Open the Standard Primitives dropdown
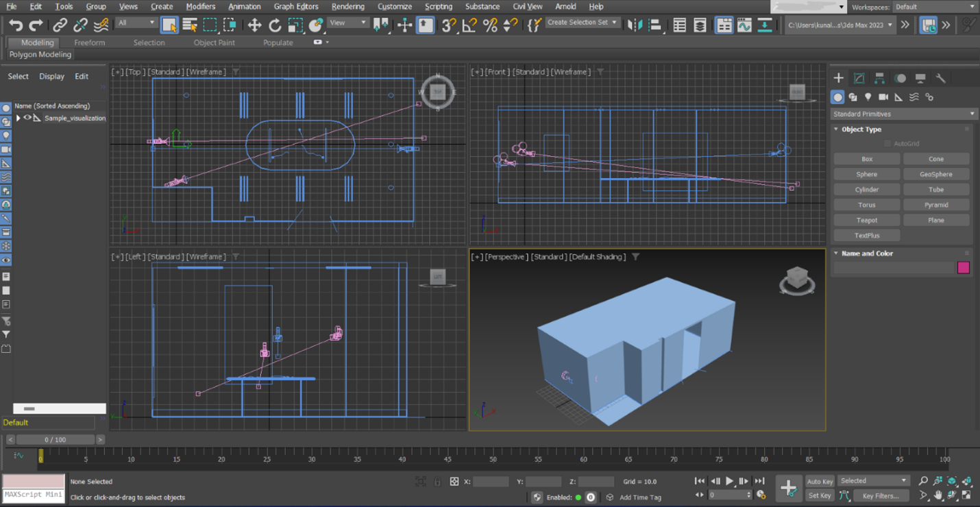This screenshot has height=507, width=980. pyautogui.click(x=903, y=113)
